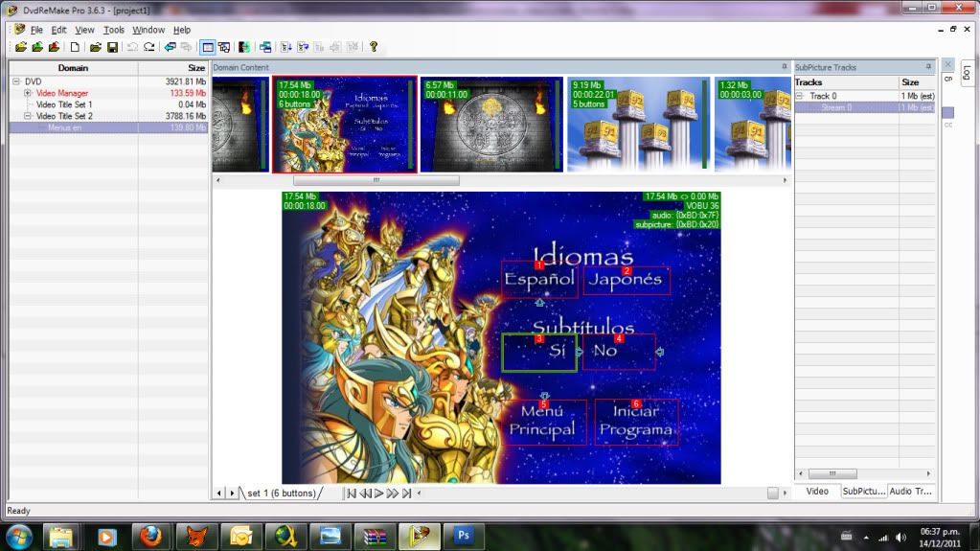Click the blue navigate back arrow icon

pyautogui.click(x=170, y=47)
